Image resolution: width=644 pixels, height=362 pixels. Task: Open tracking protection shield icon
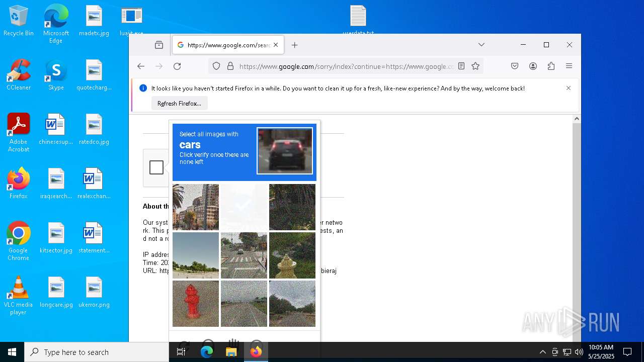click(216, 66)
